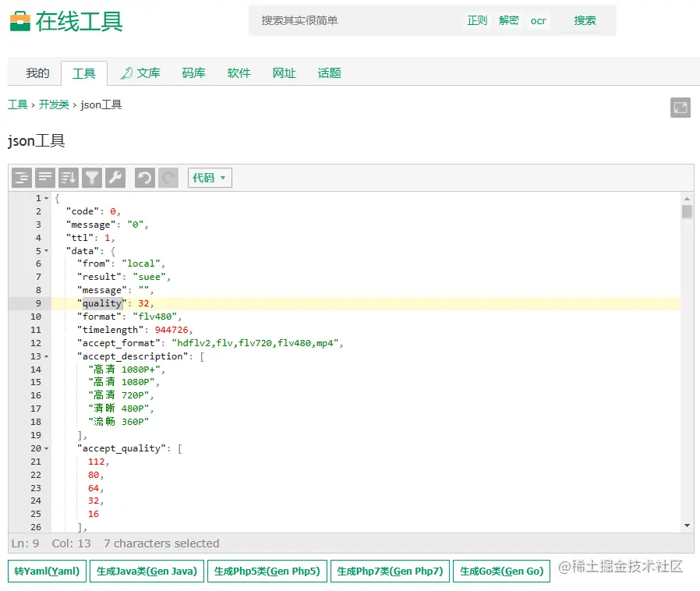
Task: Click the "流畅 360P" entry
Action: tap(118, 422)
